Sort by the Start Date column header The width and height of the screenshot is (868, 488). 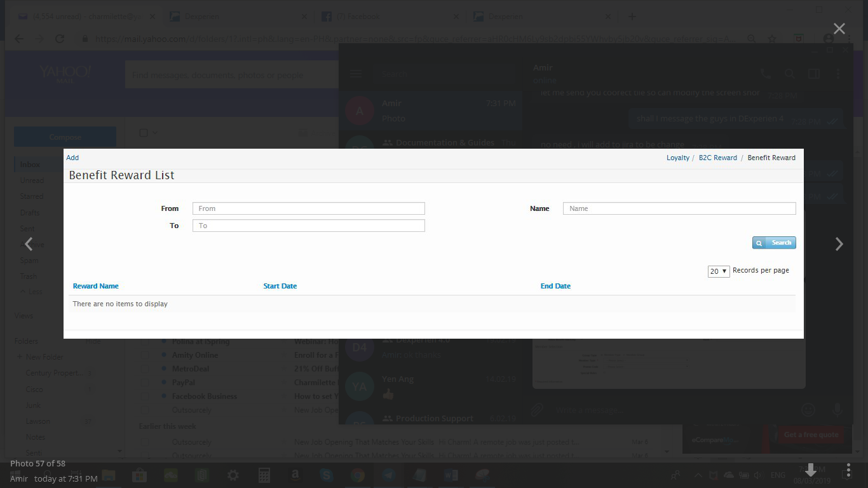(280, 286)
